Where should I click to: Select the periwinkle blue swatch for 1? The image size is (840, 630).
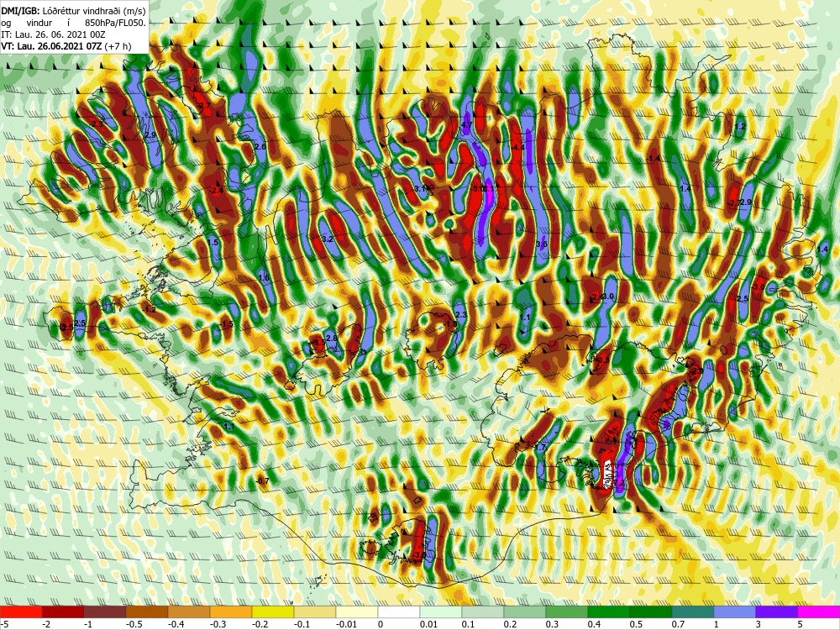(x=735, y=612)
